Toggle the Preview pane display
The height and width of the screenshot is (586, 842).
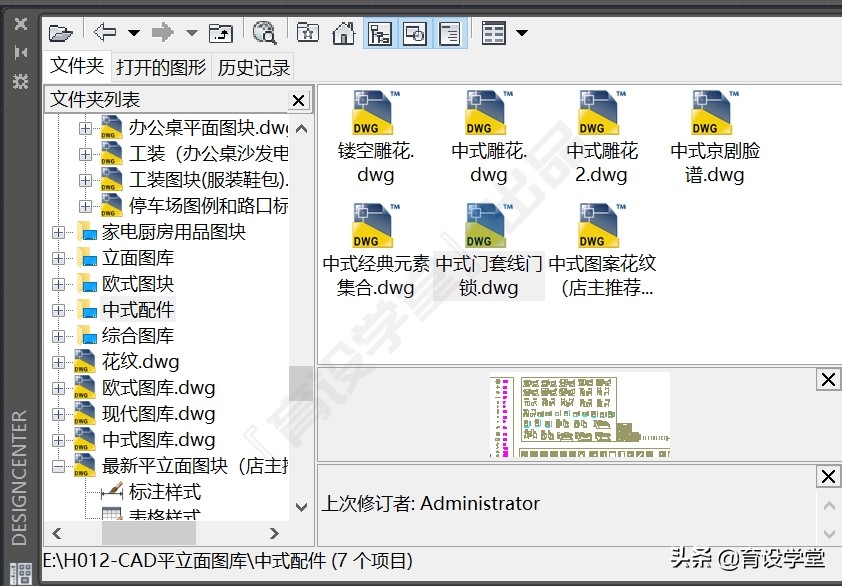coord(414,32)
